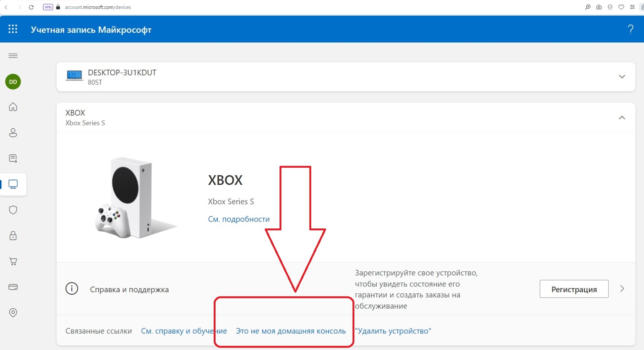The image size is (644, 350).
Task: Open the browser easy setup menu icon
Action: [632, 7]
